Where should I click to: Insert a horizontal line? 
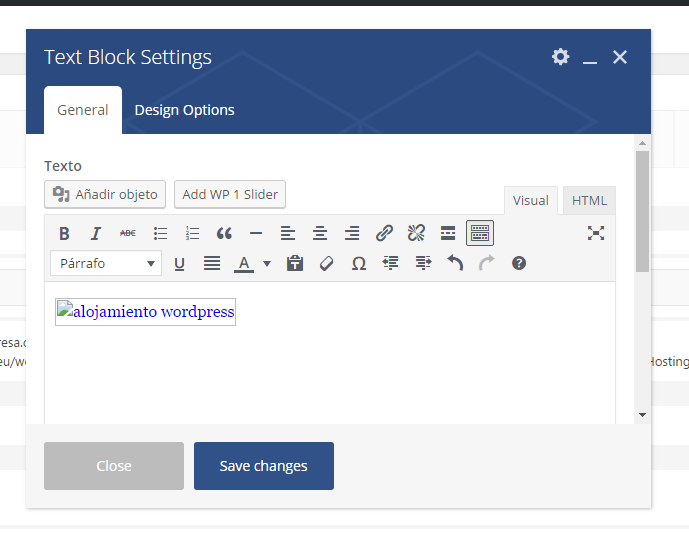(256, 233)
